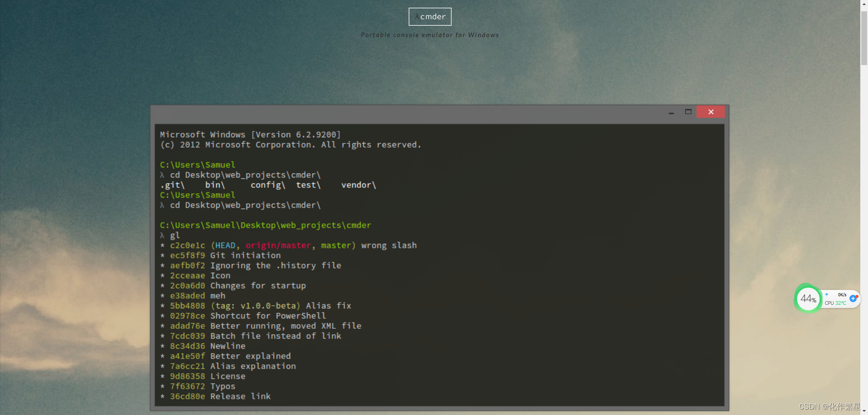Click the 44% memory usage circle

pos(808,298)
